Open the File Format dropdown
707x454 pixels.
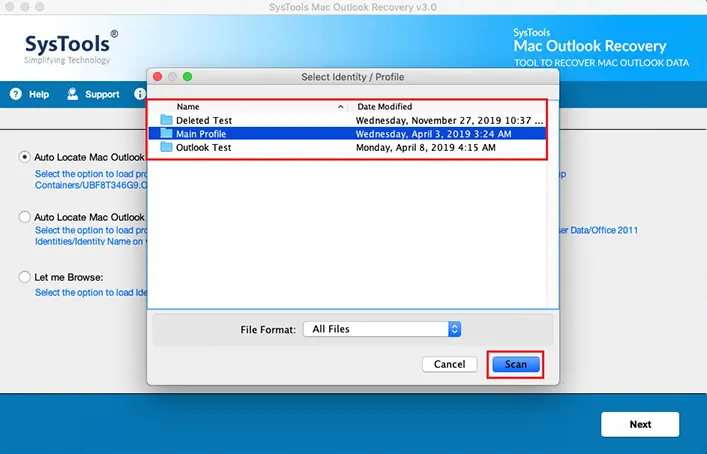point(382,329)
